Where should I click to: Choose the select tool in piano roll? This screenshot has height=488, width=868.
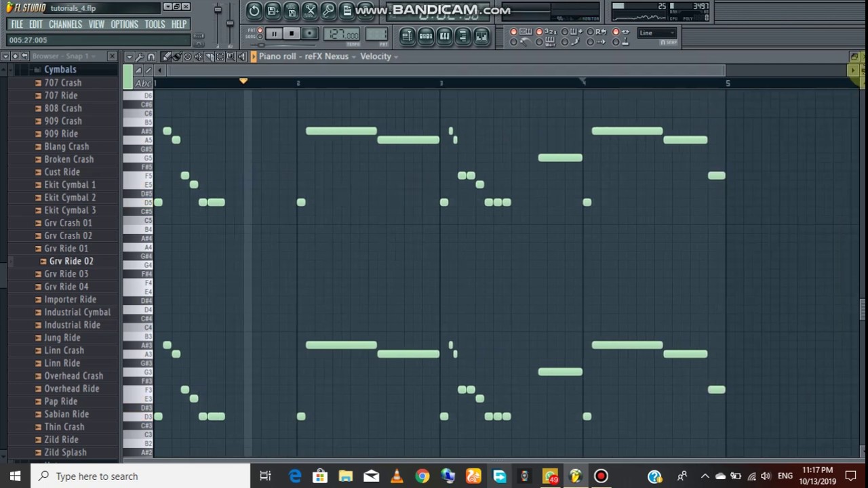pyautogui.click(x=220, y=57)
